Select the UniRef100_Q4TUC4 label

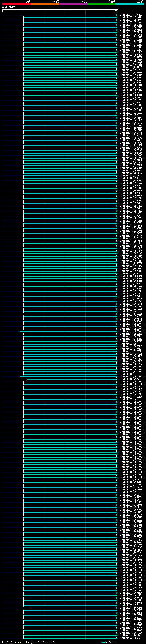[x=131, y=35]
